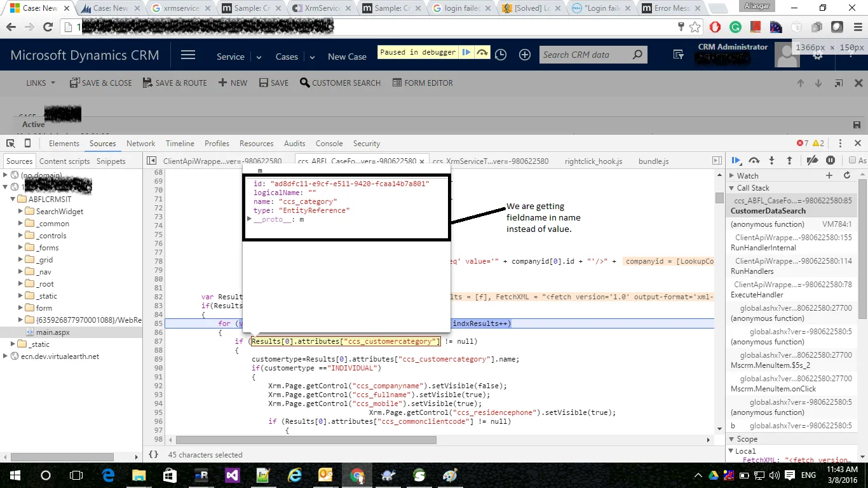This screenshot has height=488, width=868.
Task: Expand Cases dropdown arrow
Action: [x=312, y=57]
